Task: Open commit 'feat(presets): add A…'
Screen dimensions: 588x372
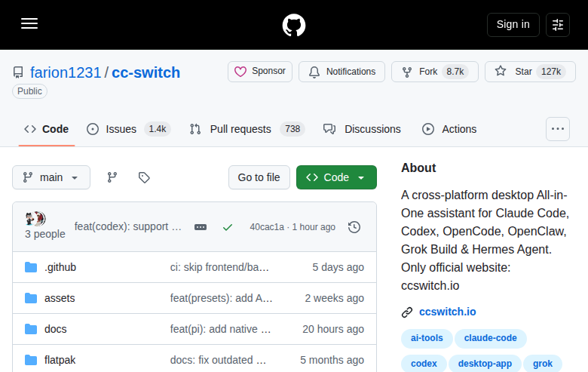Action: 221,298
